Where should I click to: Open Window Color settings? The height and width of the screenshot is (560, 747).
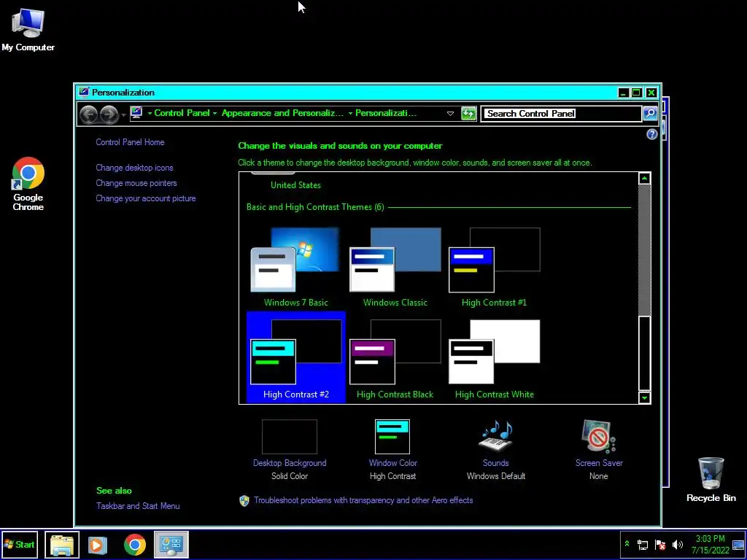click(x=392, y=449)
